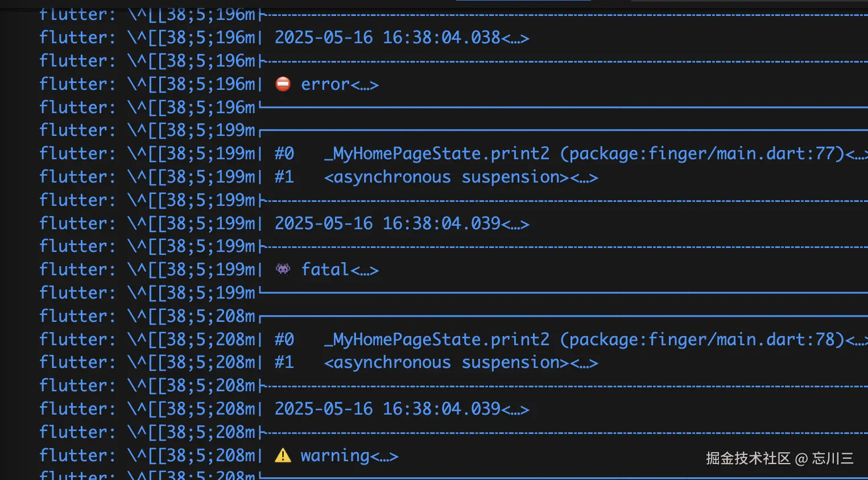Image resolution: width=868 pixels, height=480 pixels.
Task: Click the yellow warning triangle emoji
Action: click(283, 456)
